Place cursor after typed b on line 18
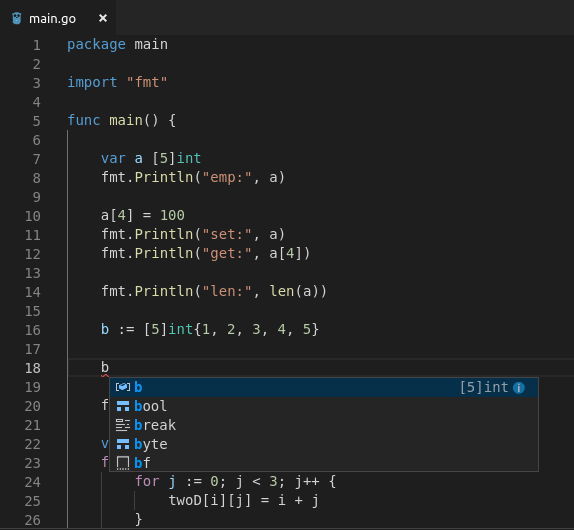This screenshot has width=574, height=530. (x=109, y=367)
